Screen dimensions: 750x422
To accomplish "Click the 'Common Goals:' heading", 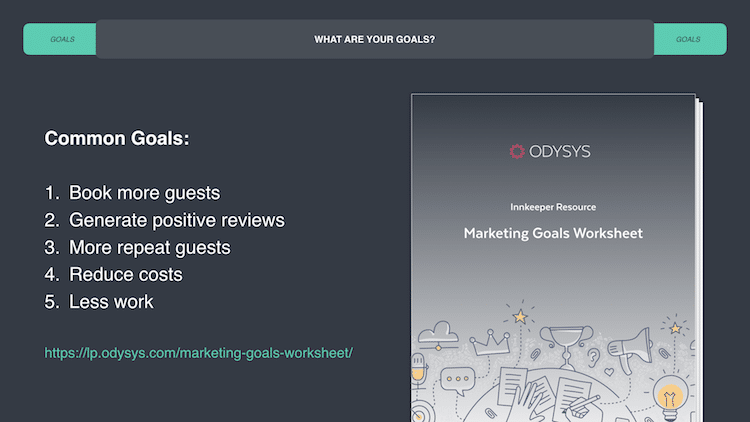I will coord(117,138).
